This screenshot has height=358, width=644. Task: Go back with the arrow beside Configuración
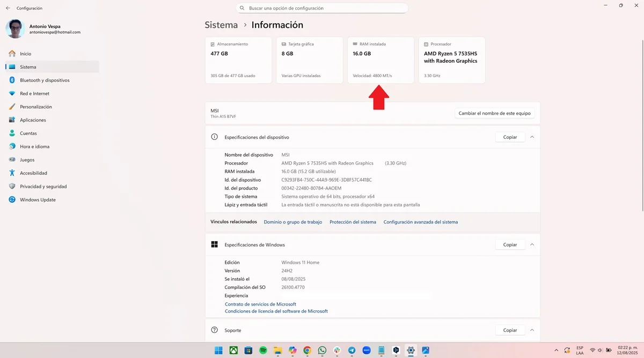(8, 8)
